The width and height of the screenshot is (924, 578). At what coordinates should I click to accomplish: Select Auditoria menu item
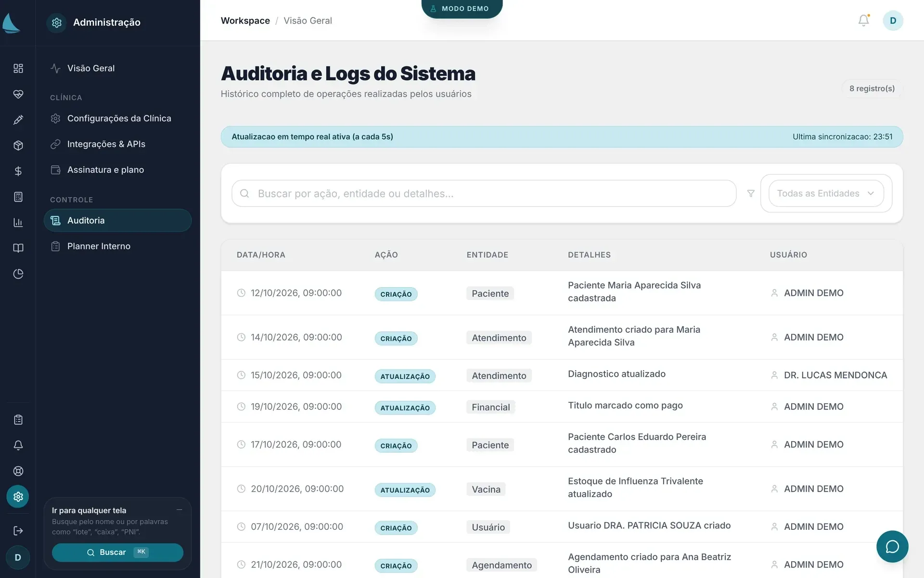(x=117, y=221)
